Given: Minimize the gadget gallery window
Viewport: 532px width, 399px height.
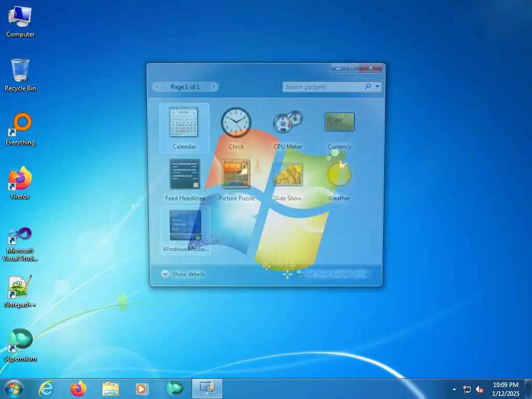Looking at the screenshot, I should pyautogui.click(x=338, y=68).
